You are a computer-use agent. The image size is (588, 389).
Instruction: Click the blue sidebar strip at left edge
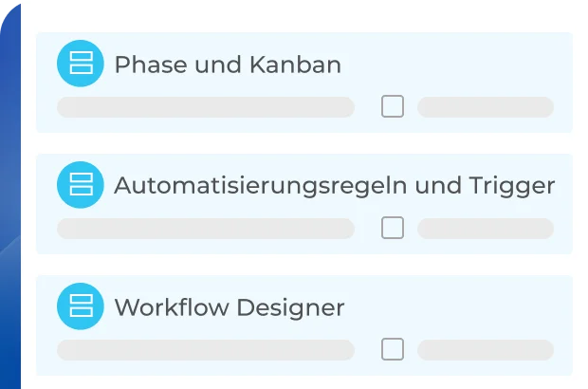(9, 190)
